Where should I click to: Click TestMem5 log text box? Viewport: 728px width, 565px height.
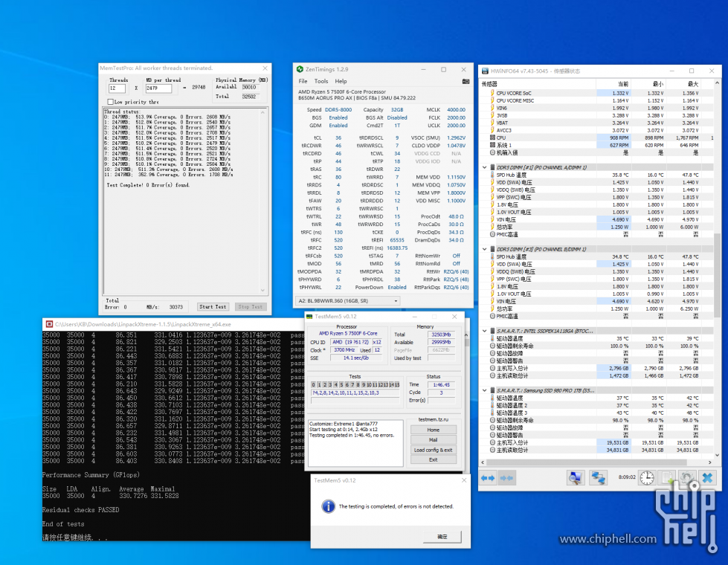click(x=355, y=443)
